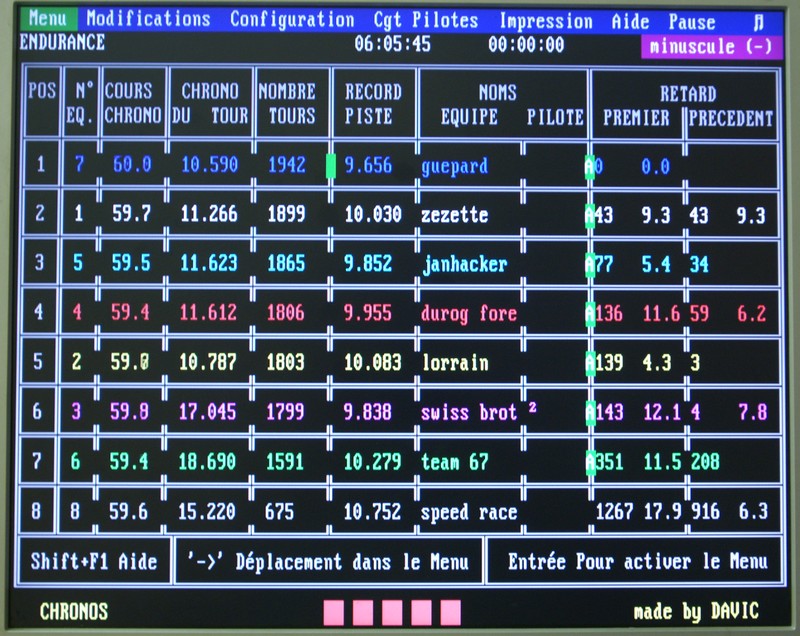
Task: Select the speed race team entry
Action: (469, 513)
